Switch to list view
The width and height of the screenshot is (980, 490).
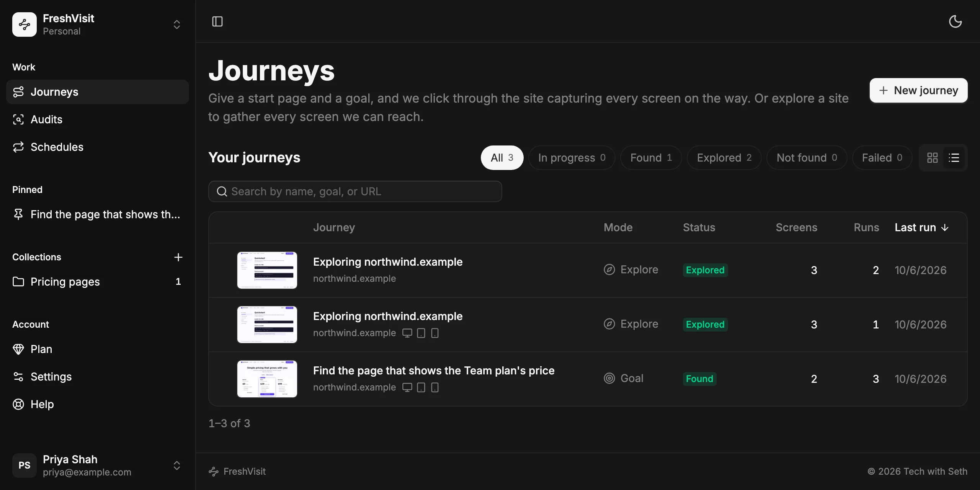coord(954,158)
